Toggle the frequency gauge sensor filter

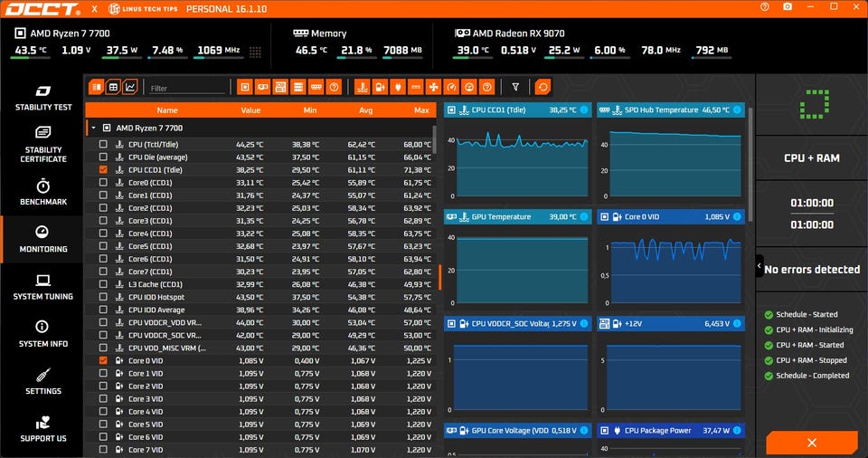pyautogui.click(x=451, y=87)
